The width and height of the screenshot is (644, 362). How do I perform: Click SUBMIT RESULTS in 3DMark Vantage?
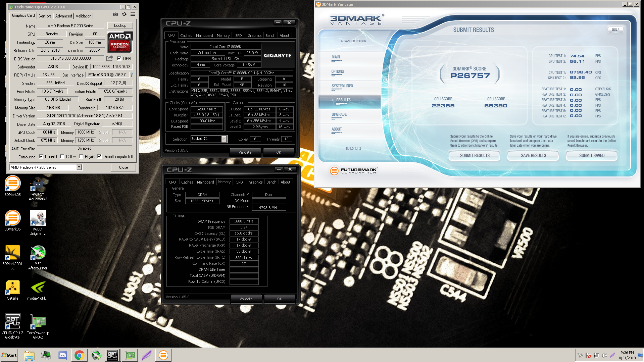[475, 155]
